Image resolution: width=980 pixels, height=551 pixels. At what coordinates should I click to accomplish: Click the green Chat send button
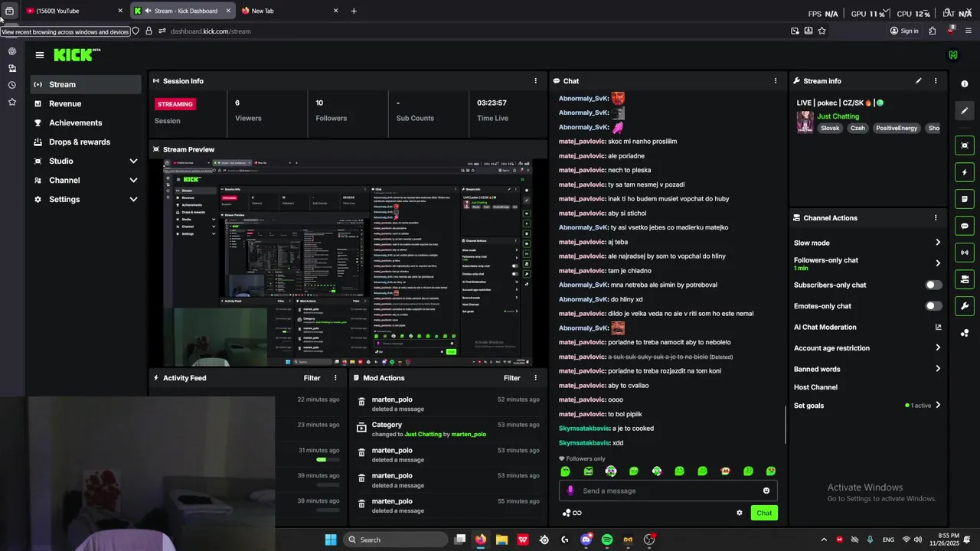pos(764,513)
